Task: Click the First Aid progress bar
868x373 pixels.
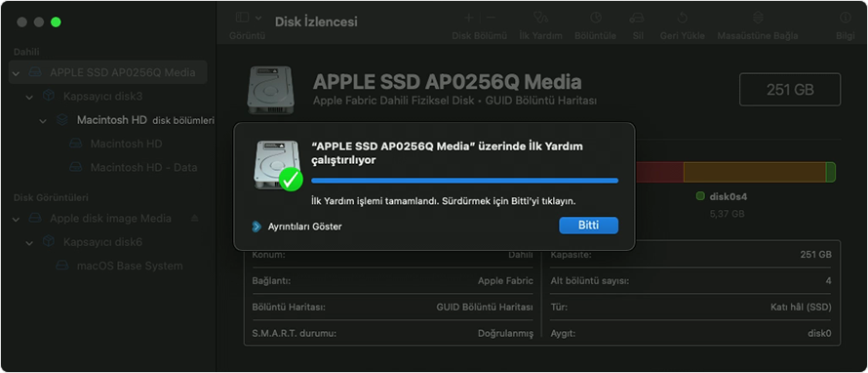Action: [464, 181]
